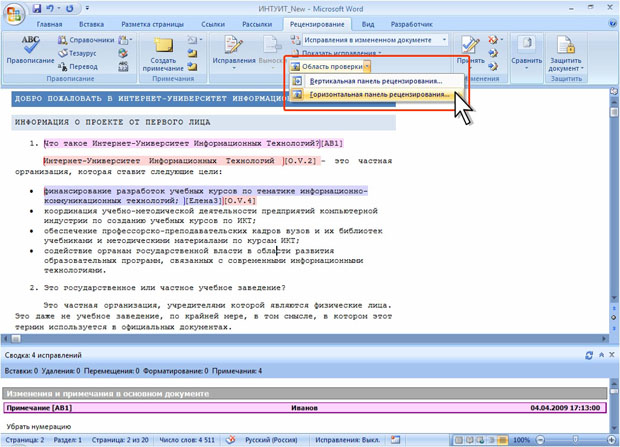This screenshot has width=620, height=447.
Task: Open the Тезаурус thesaurus
Action: [x=78, y=53]
